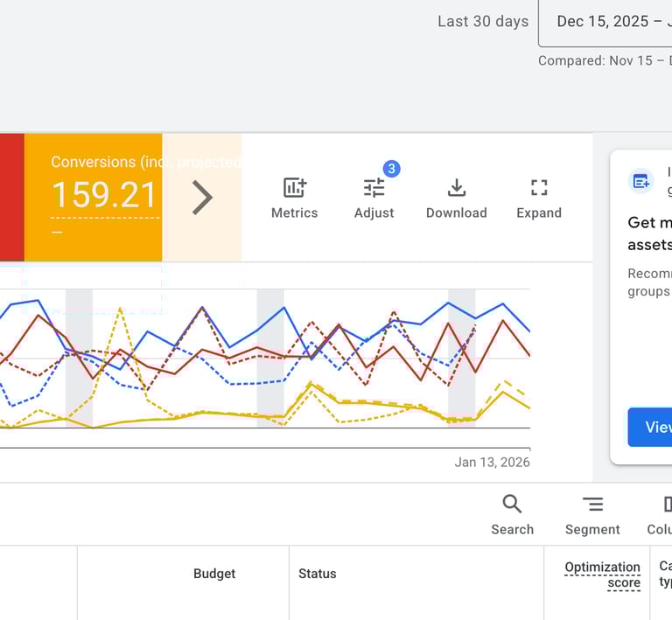Click the Last 30 days label
This screenshot has height=620, width=672.
(x=483, y=22)
